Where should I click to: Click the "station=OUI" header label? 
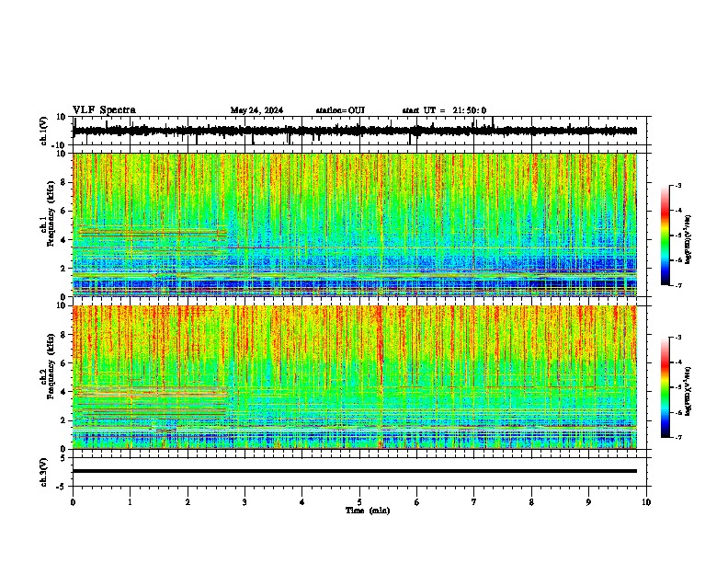coord(340,110)
